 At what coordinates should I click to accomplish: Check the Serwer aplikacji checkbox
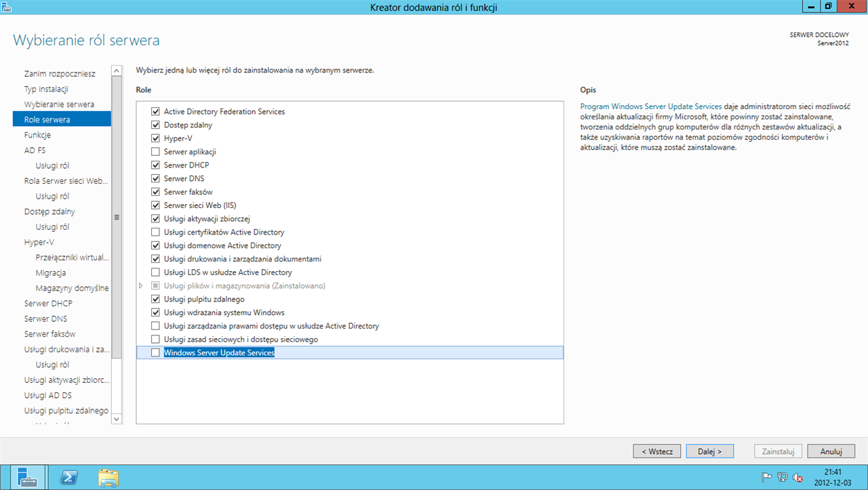click(156, 152)
